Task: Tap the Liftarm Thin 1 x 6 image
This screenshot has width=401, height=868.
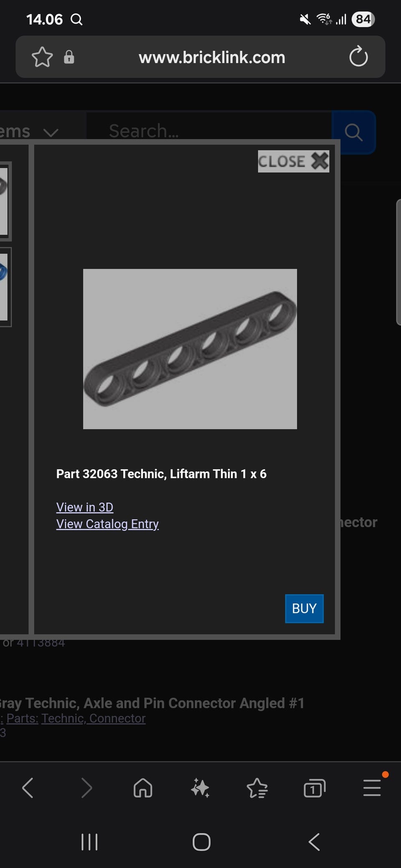Action: pos(190,349)
